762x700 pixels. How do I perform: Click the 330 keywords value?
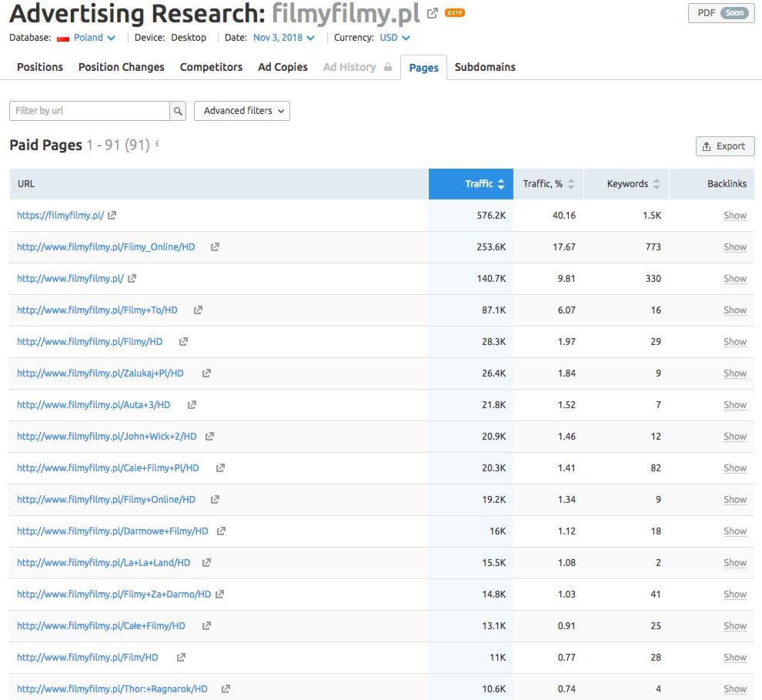tap(653, 279)
